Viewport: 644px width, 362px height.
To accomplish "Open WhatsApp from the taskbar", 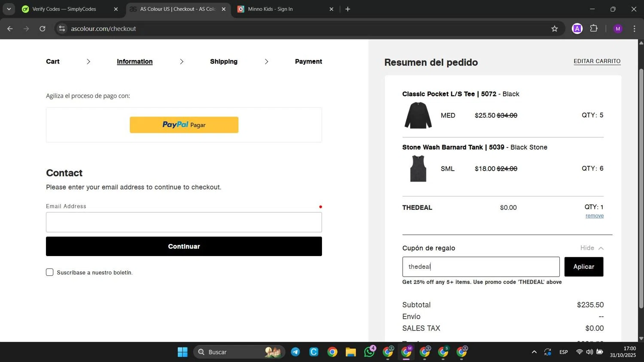I will click(369, 352).
